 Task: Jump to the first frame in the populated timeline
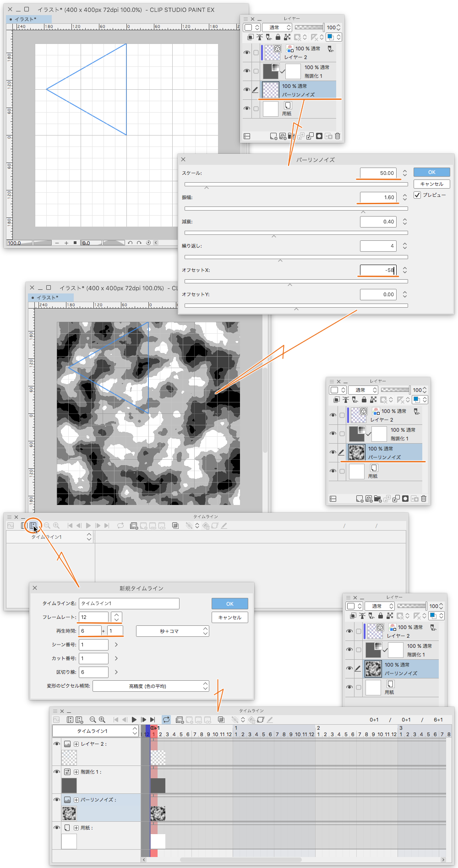click(116, 720)
